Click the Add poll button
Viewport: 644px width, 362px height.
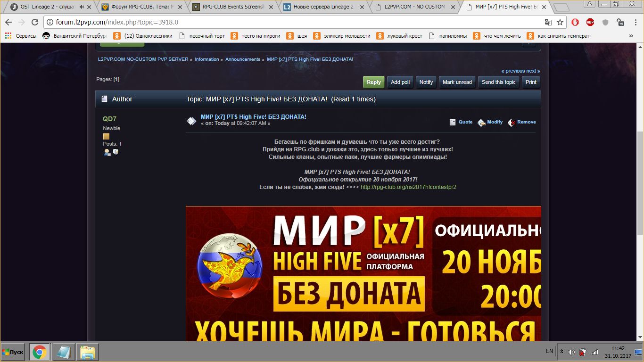(x=400, y=82)
